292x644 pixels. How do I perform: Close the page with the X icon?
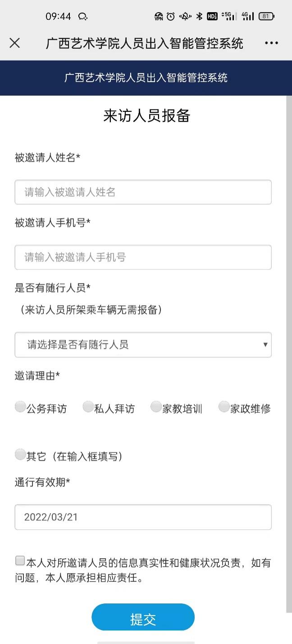point(15,43)
